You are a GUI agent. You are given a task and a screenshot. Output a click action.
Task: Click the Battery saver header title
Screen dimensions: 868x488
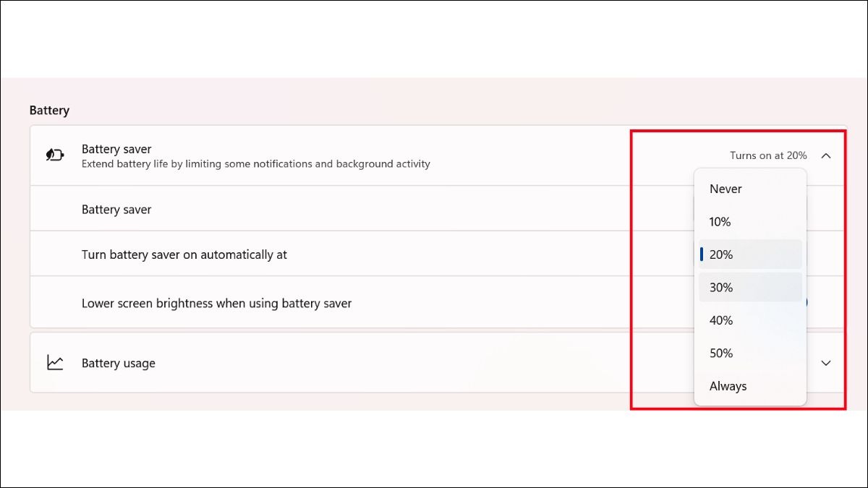pyautogui.click(x=116, y=149)
